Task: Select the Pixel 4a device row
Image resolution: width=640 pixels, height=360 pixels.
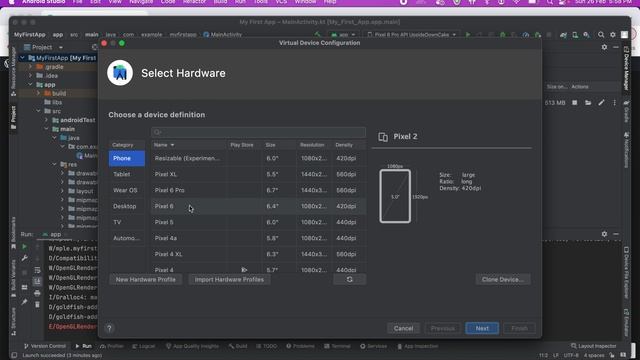Action: click(258, 238)
